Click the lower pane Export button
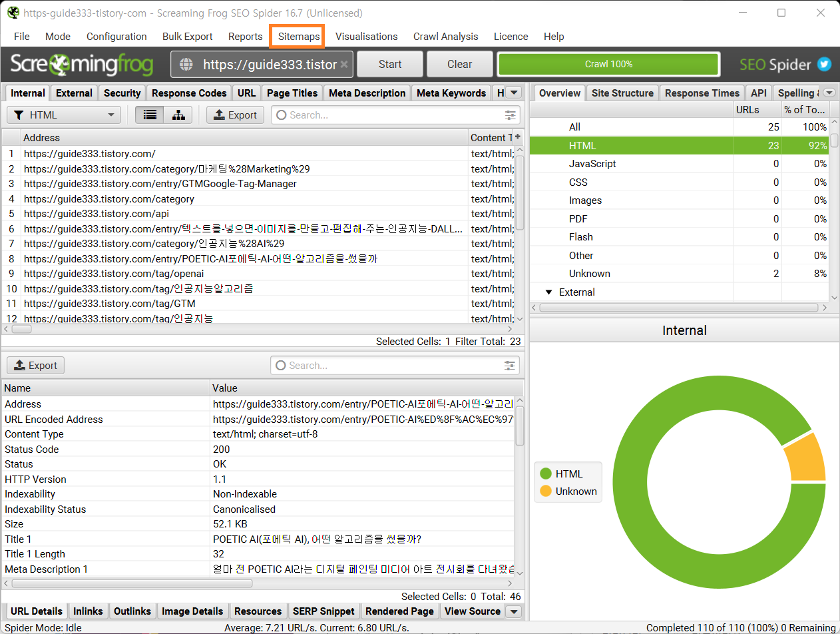The height and width of the screenshot is (634, 840). pos(36,366)
